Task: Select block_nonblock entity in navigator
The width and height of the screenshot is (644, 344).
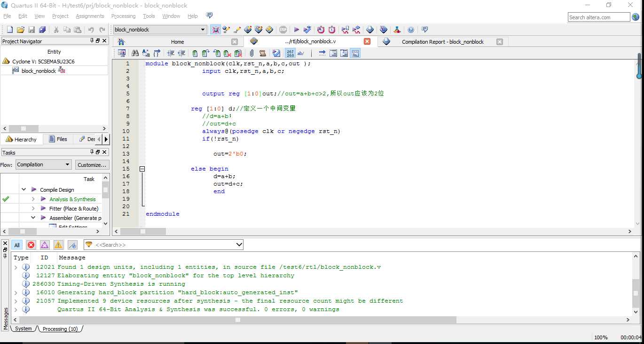Action: click(x=39, y=71)
